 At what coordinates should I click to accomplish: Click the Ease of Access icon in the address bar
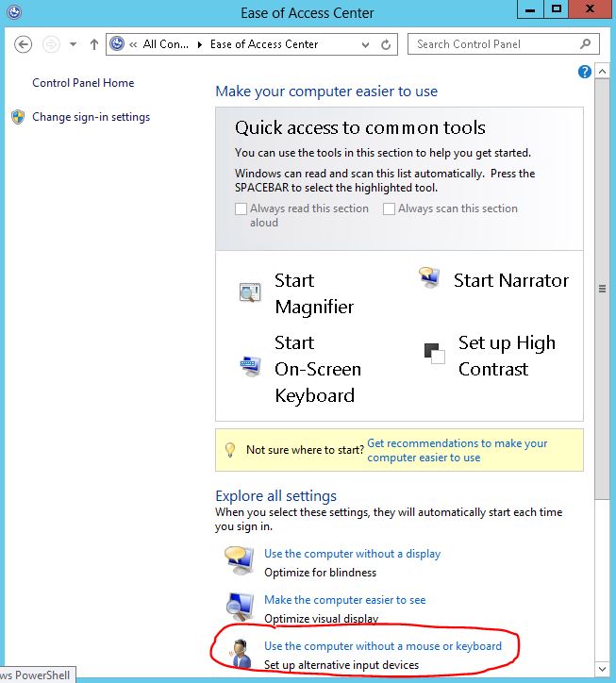(x=117, y=44)
